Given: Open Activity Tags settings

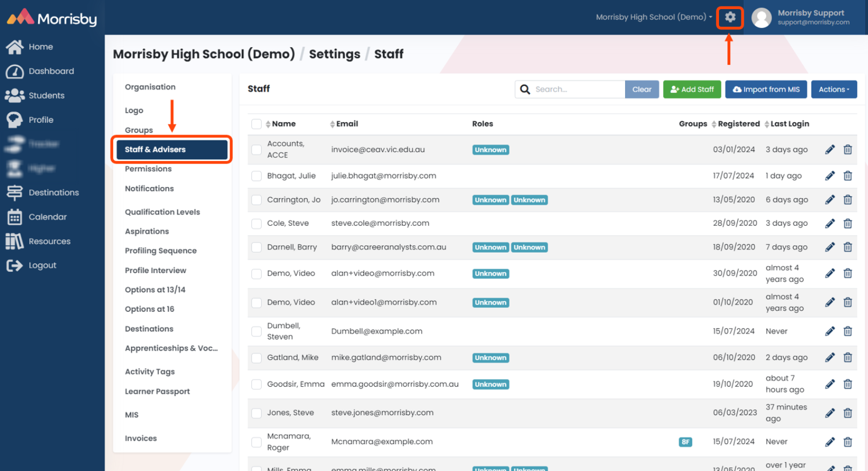Looking at the screenshot, I should coord(150,372).
